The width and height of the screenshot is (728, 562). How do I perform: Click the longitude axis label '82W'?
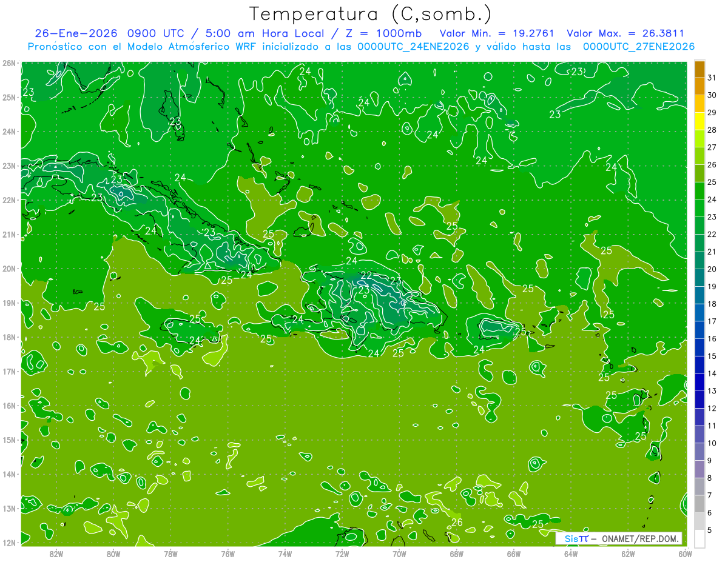56,554
